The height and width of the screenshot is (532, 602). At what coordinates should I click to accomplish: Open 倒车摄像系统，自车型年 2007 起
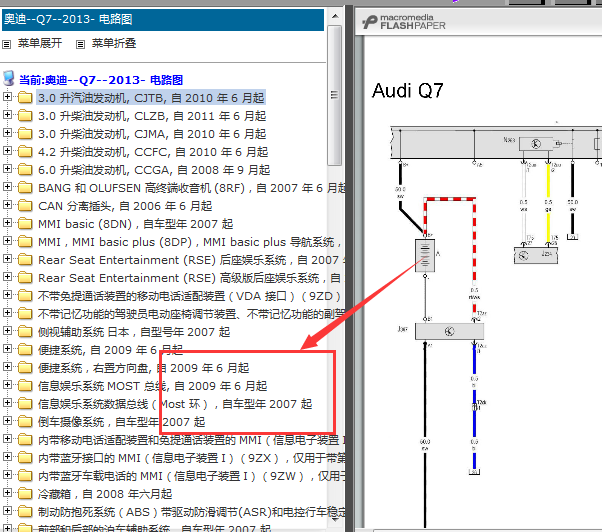tap(121, 422)
